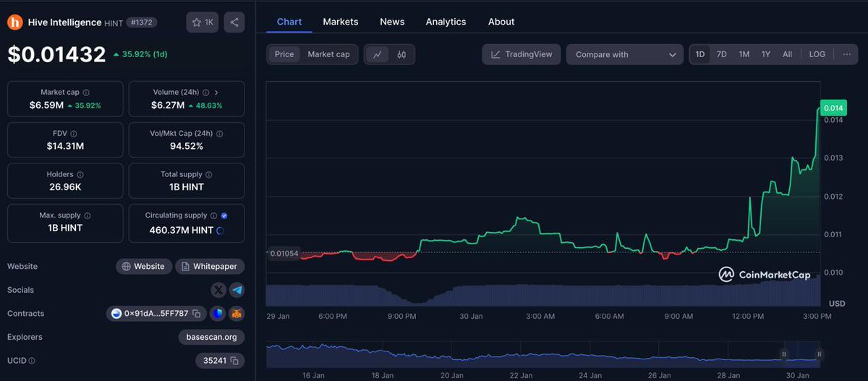Add token to MetaMask via fox icon
This screenshot has width=868, height=381.
[237, 314]
